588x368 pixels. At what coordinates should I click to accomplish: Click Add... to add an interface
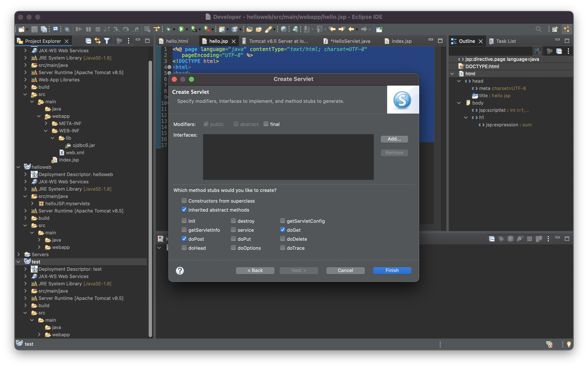[x=394, y=139]
